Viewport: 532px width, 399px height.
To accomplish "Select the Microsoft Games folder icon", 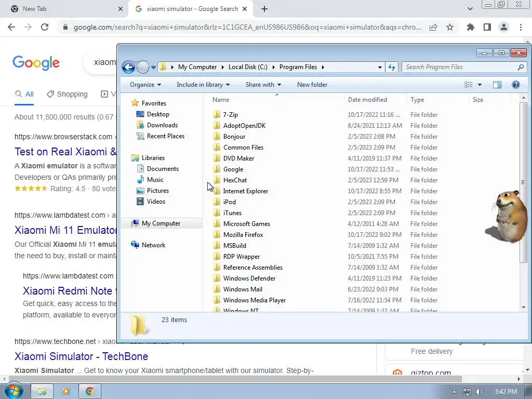I will tap(217, 223).
